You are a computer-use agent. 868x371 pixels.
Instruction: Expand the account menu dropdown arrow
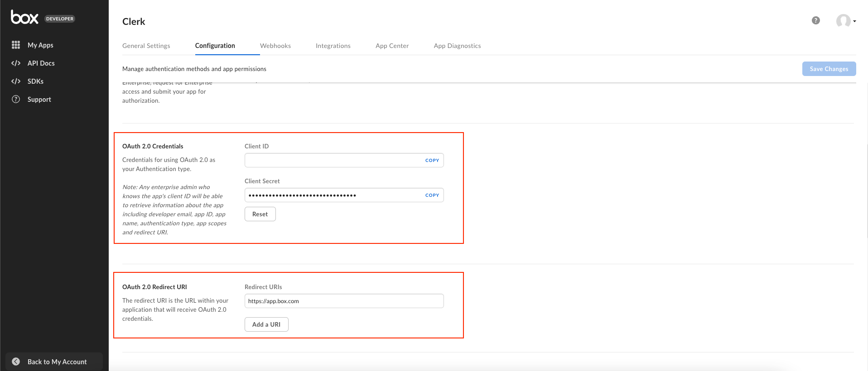854,21
